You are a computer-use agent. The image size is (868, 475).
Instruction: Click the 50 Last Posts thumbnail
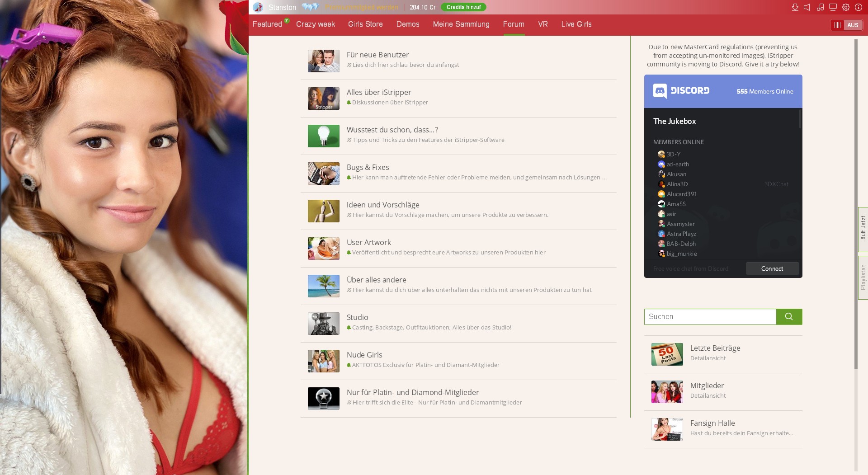(x=667, y=354)
